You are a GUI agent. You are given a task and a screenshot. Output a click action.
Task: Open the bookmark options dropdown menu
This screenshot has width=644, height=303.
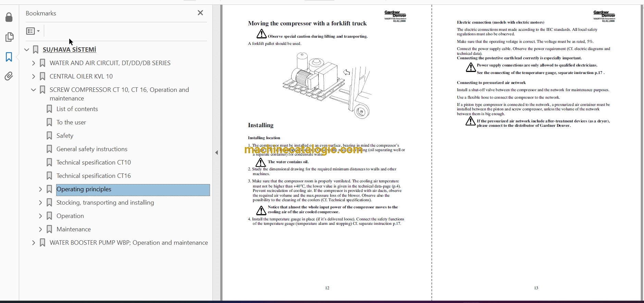click(x=33, y=31)
